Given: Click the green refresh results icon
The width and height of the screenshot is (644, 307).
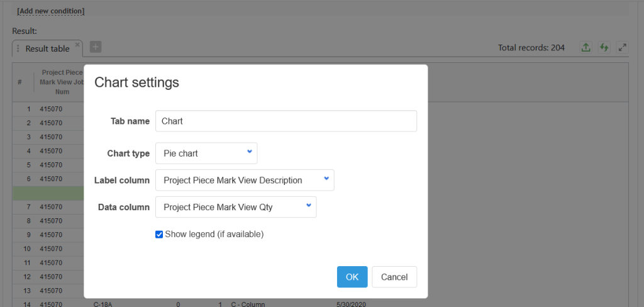Looking at the screenshot, I should [x=604, y=47].
